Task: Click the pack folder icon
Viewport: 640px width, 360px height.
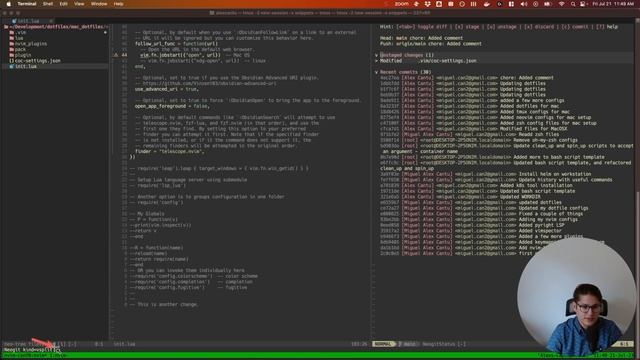Action: click(x=12, y=49)
